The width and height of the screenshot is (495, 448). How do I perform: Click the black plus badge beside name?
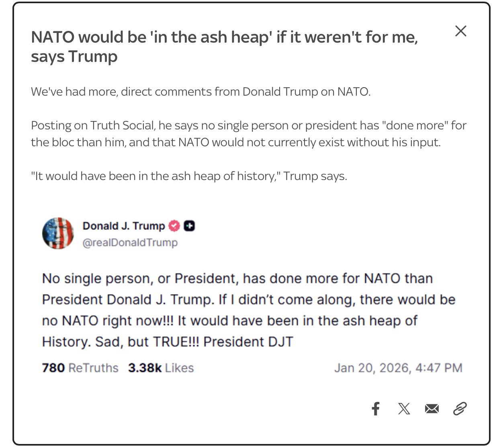click(189, 226)
